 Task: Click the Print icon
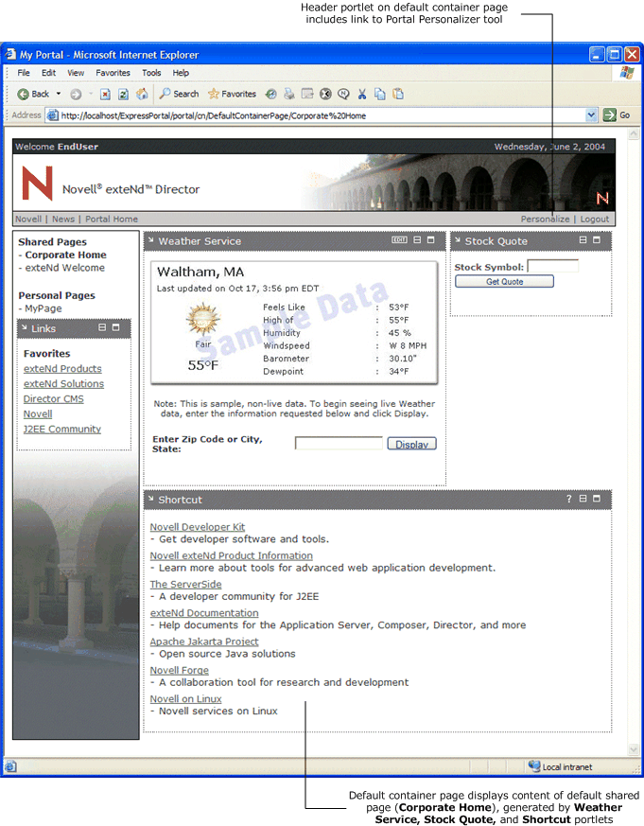289,95
